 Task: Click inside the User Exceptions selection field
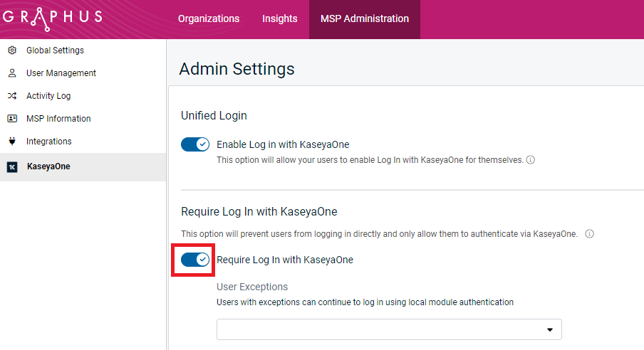(x=378, y=330)
